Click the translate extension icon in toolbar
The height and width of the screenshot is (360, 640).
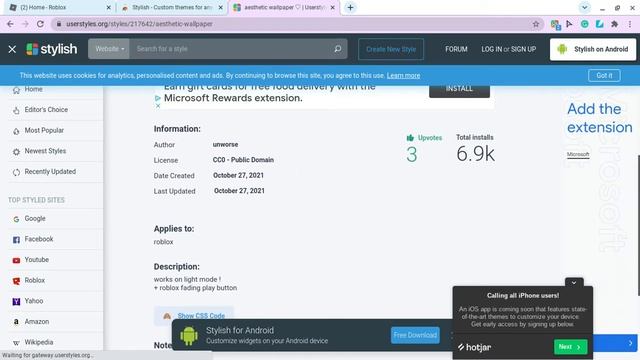click(x=555, y=24)
